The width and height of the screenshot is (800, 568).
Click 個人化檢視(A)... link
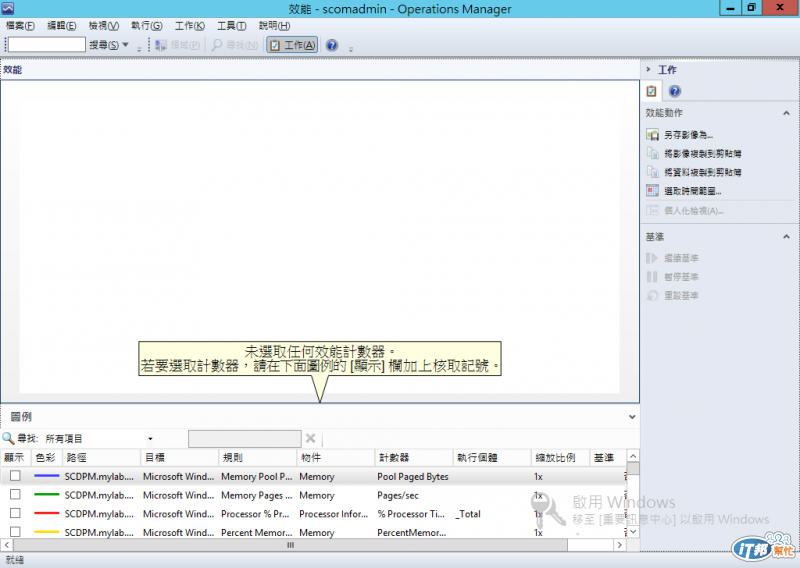coord(694,211)
